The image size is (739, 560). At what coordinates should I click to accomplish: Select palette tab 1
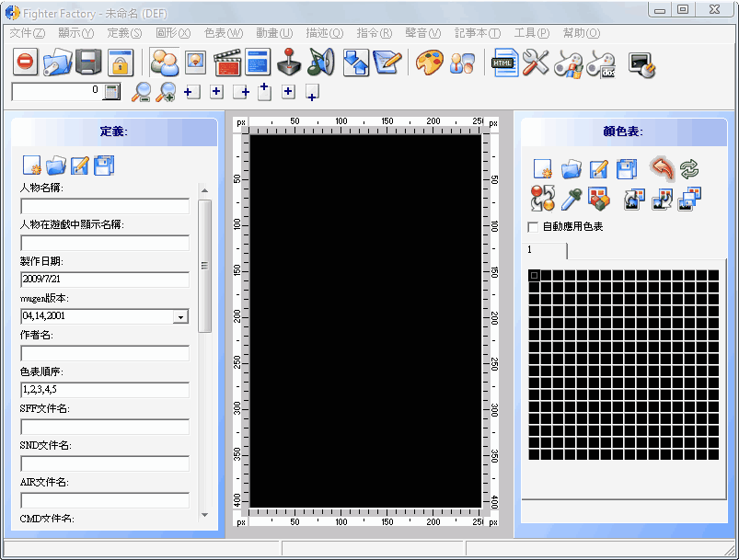pyautogui.click(x=544, y=250)
